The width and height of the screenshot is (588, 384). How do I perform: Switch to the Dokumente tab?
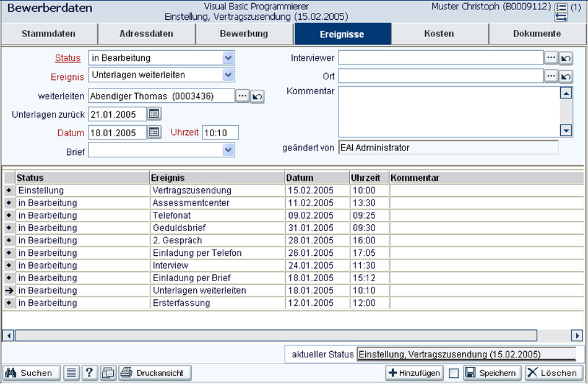(x=537, y=34)
